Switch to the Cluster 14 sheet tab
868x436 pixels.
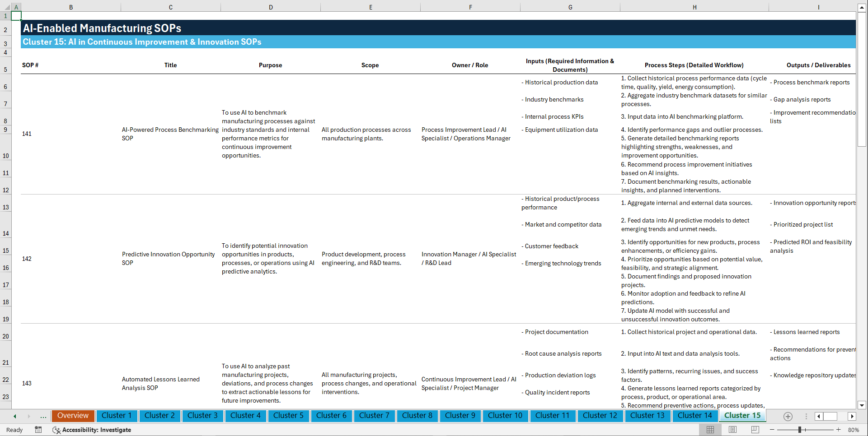[694, 416]
